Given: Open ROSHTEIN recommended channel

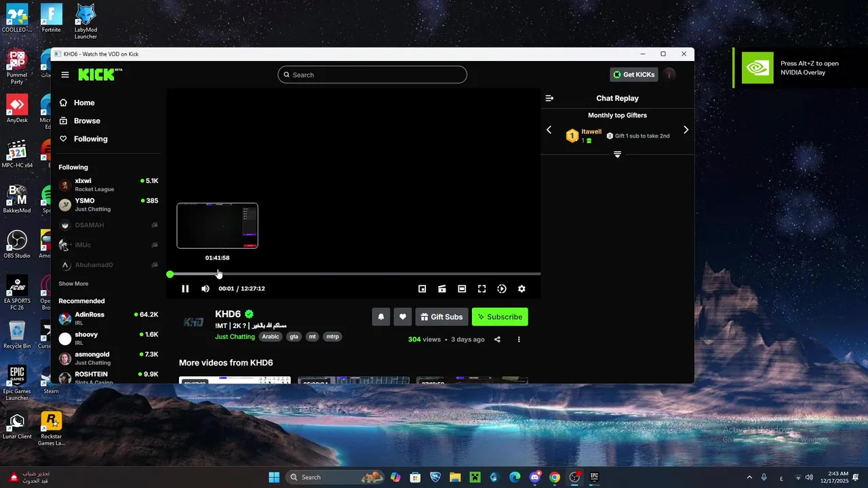Looking at the screenshot, I should coord(108,377).
